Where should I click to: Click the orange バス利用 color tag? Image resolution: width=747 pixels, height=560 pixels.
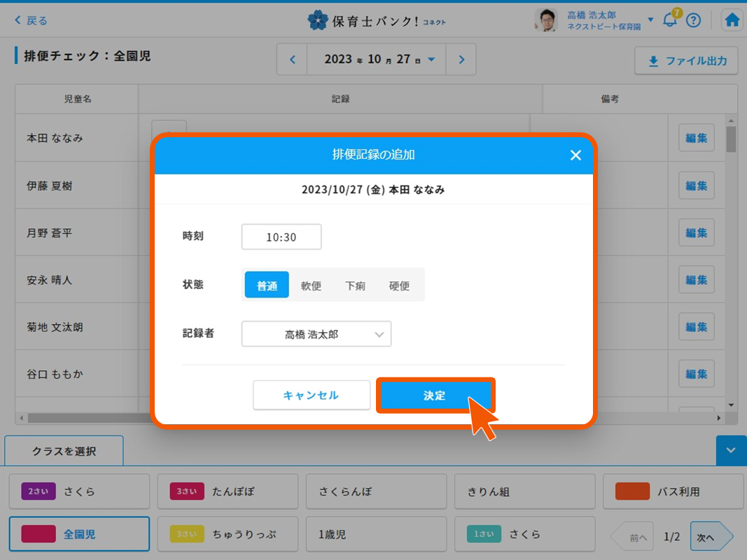[x=632, y=491]
